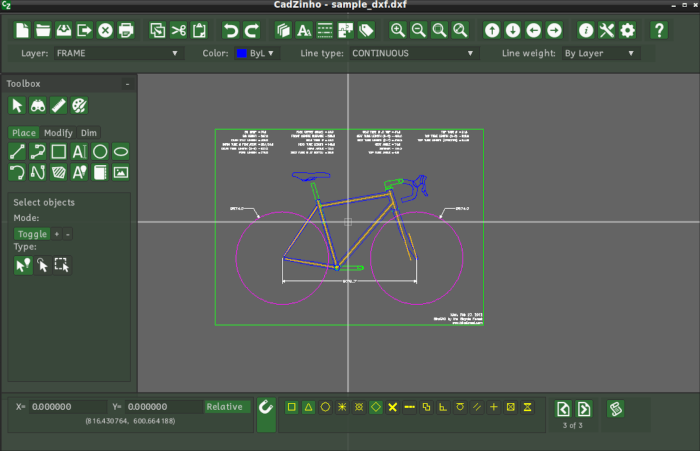Open a drawing with the folder icon
Viewport: 700px width, 451px height.
point(43,30)
